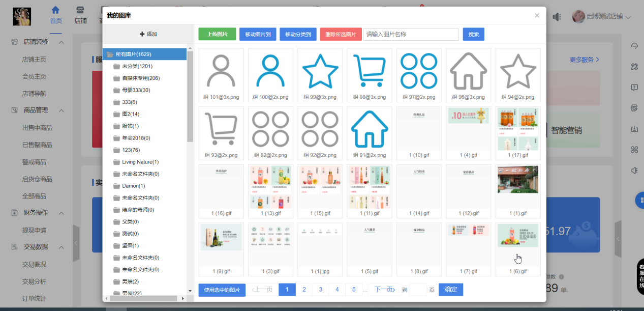Go to next page with 下一页

click(x=384, y=290)
